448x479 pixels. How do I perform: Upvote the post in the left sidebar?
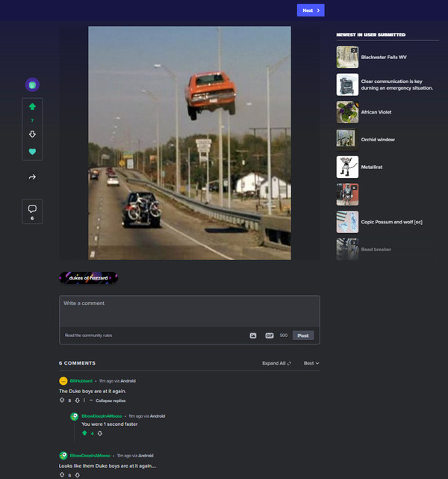[x=32, y=107]
